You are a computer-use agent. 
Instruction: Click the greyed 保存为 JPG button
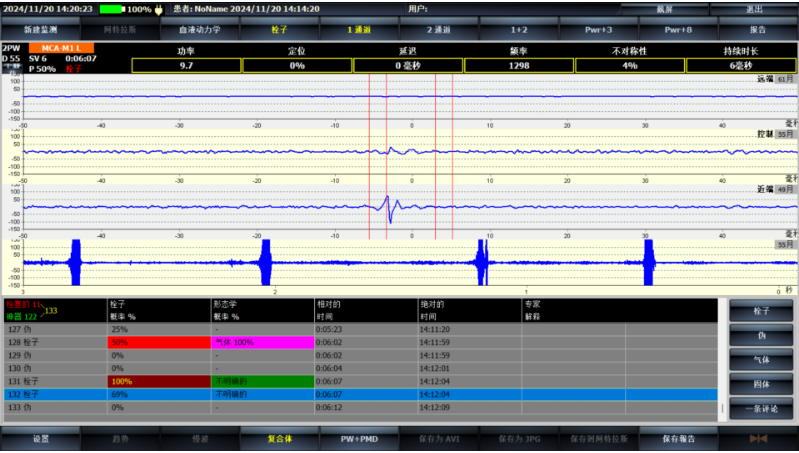pos(519,439)
